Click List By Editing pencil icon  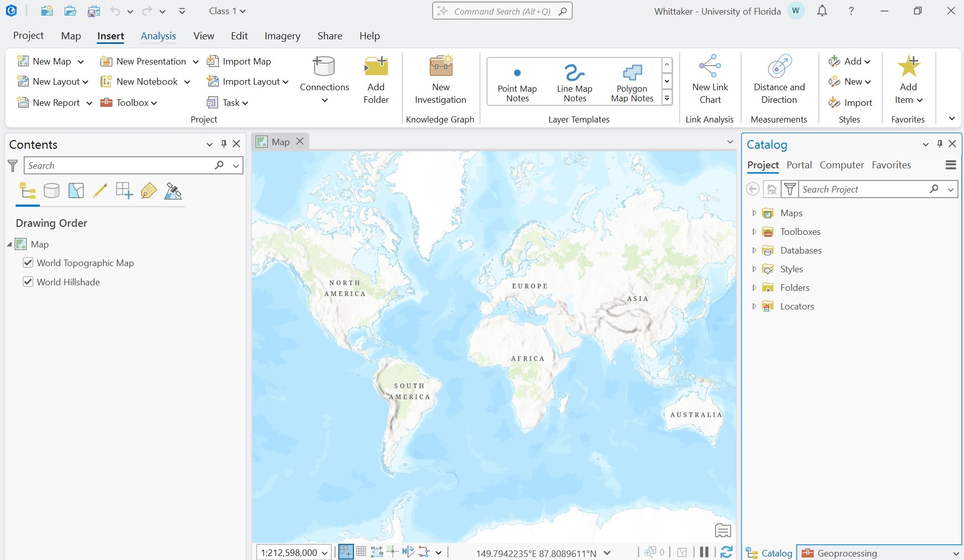pyautogui.click(x=100, y=191)
